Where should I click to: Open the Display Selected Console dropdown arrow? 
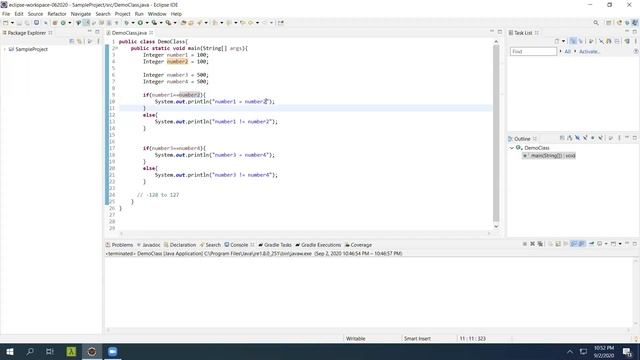click(x=606, y=244)
